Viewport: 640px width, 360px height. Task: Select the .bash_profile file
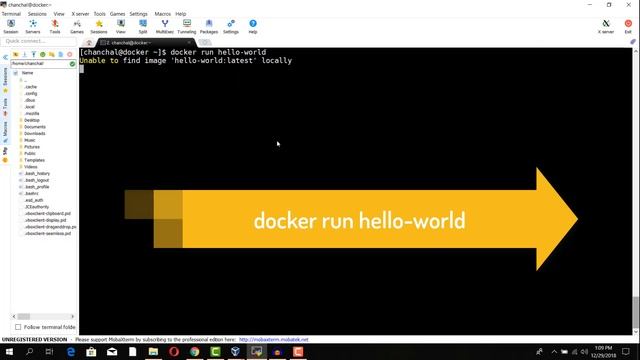(37, 187)
